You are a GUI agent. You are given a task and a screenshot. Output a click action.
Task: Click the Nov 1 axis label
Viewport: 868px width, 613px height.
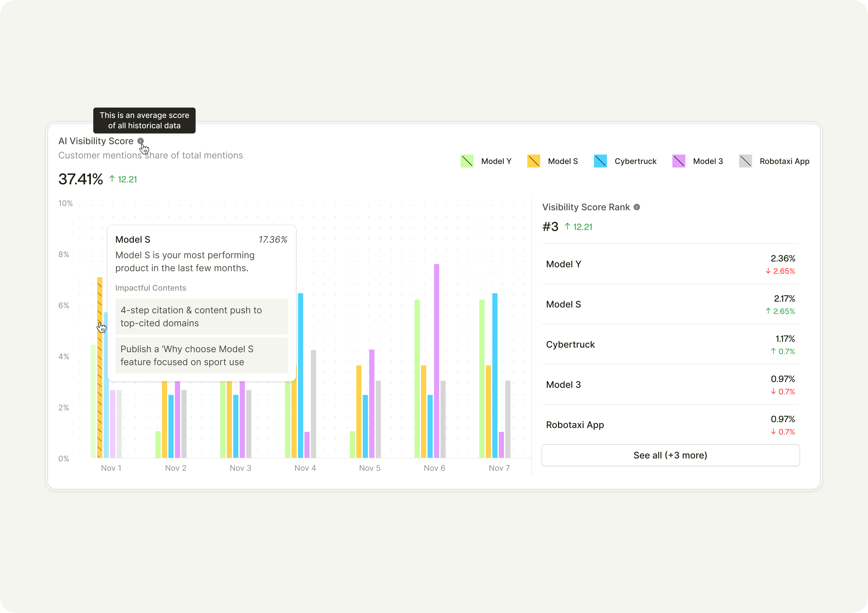(x=111, y=468)
